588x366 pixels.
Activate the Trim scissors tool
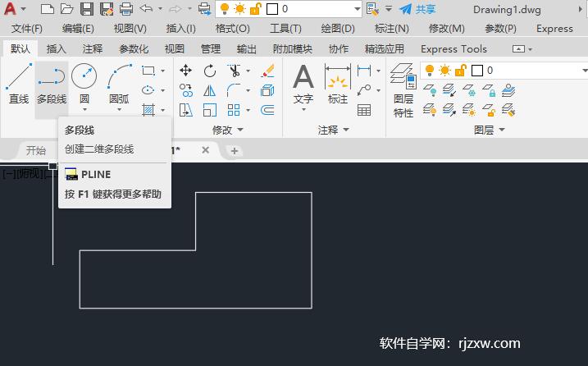pyautogui.click(x=234, y=71)
